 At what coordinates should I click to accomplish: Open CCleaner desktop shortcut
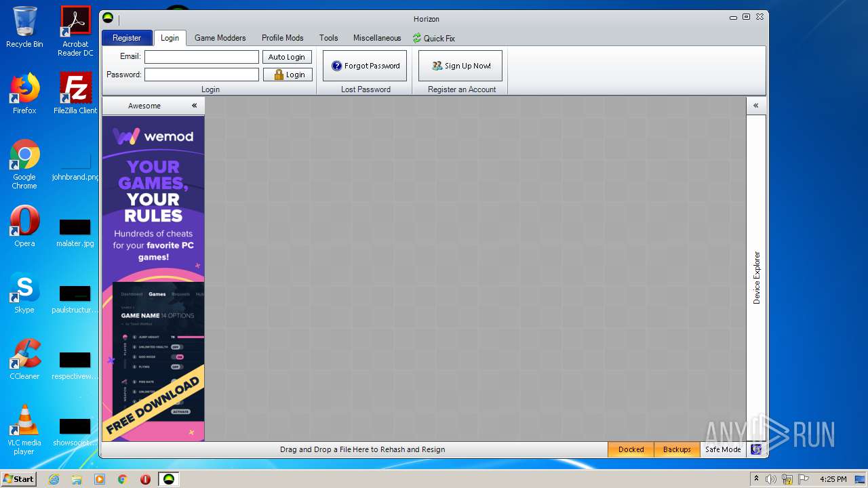pos(24,359)
